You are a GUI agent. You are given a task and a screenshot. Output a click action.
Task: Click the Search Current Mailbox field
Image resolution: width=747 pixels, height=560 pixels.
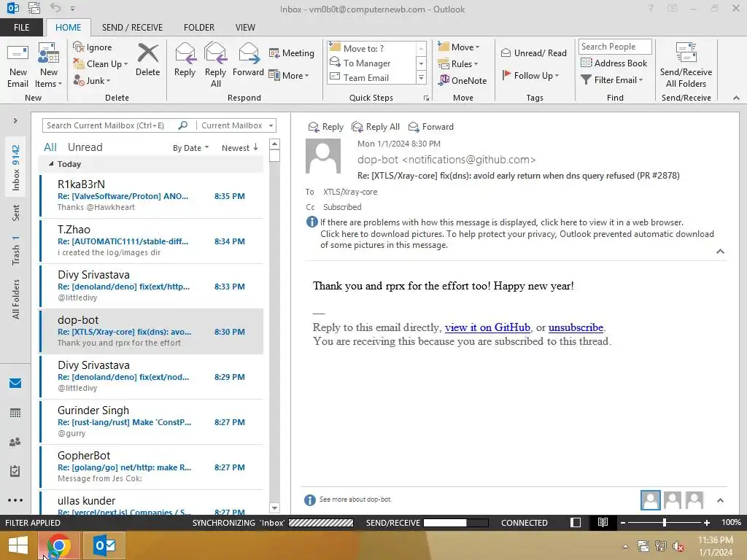[x=110, y=125]
